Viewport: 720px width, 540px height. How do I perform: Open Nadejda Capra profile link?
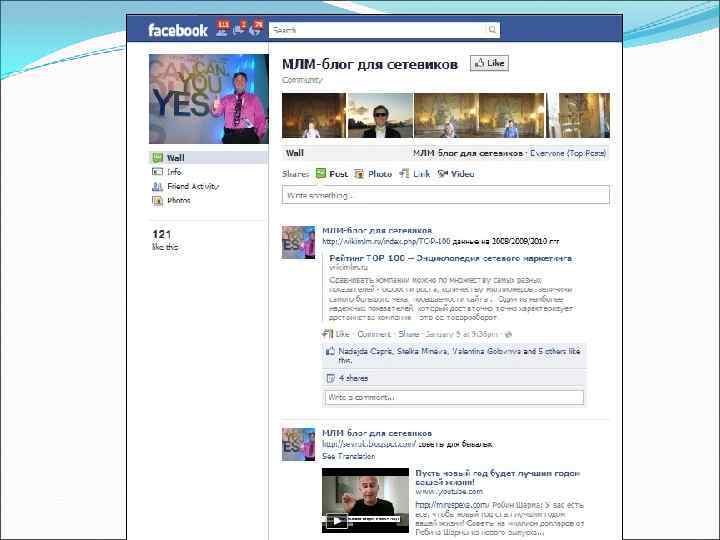point(365,351)
